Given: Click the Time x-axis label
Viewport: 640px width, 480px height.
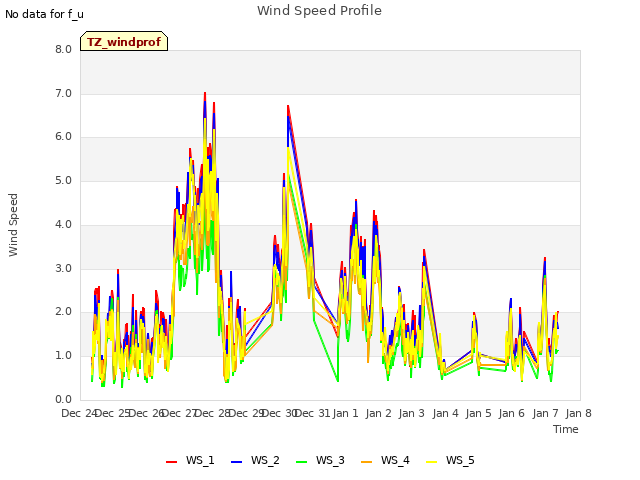Looking at the screenshot, I should [566, 429].
